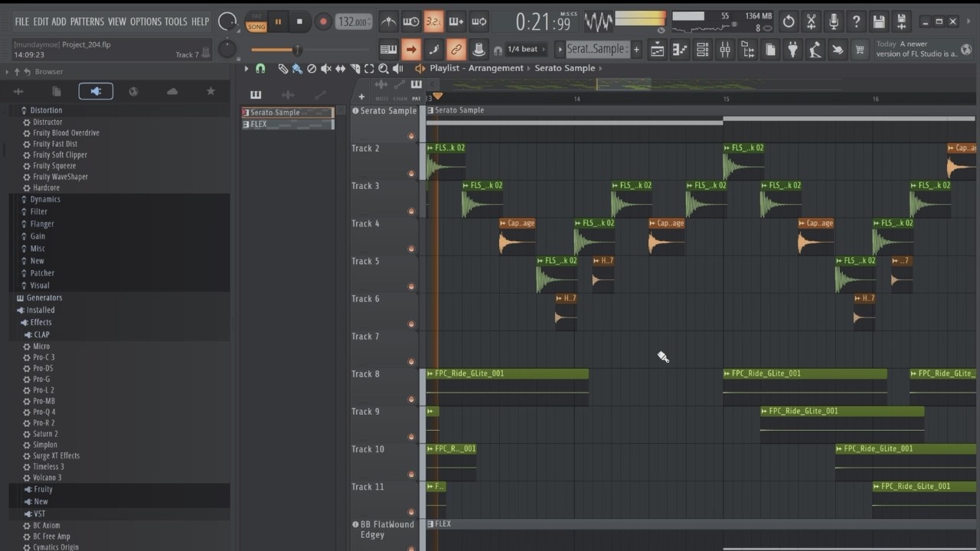Viewport: 980px width, 551px height.
Task: Stop playback with the stop button
Action: [300, 22]
